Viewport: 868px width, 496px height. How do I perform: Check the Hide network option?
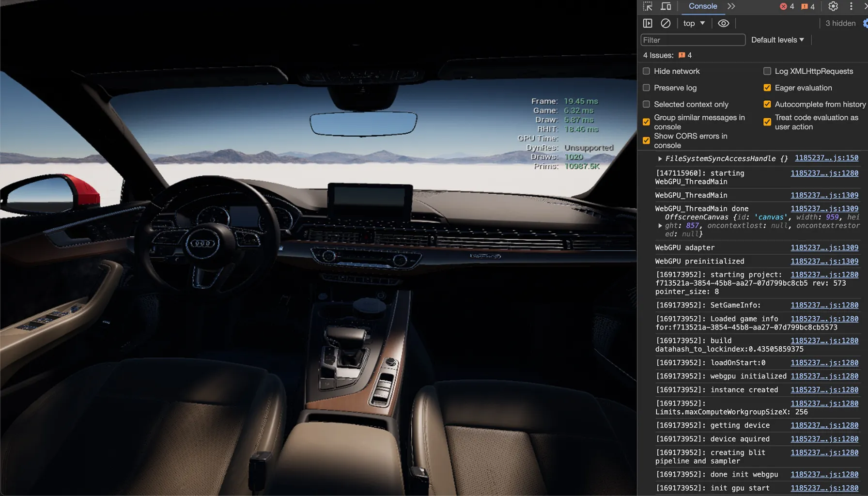click(646, 71)
